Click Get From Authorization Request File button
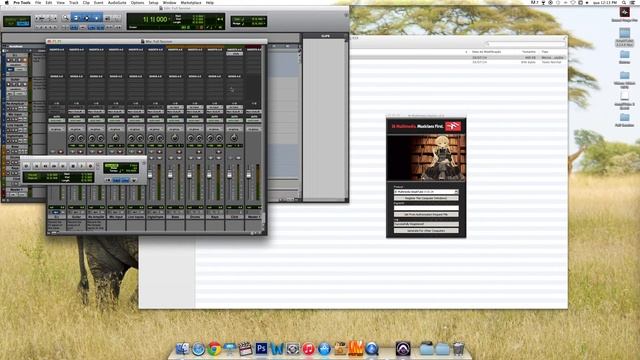Screen dimensions: 640x360 [426, 214]
